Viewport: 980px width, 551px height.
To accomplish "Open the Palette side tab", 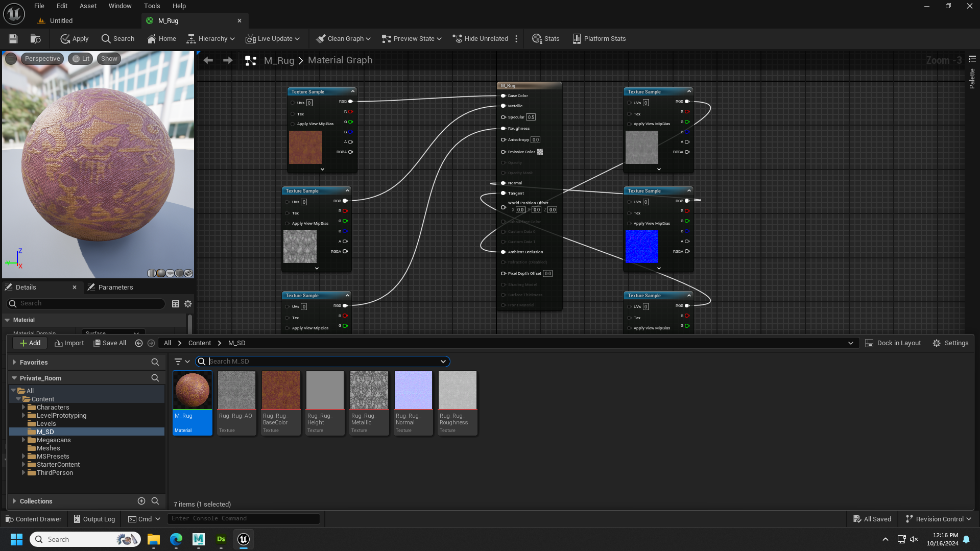I will [x=972, y=79].
